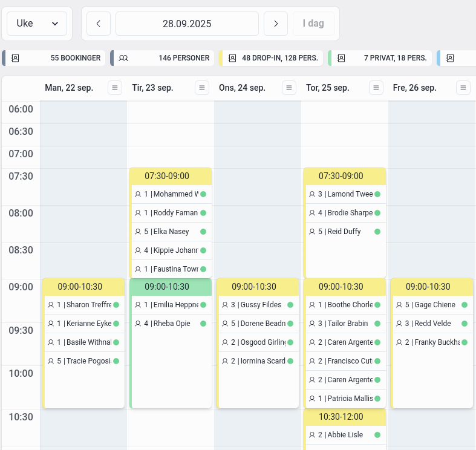Select booking for Elka Nasey
The width and height of the screenshot is (476, 450).
pyautogui.click(x=166, y=232)
